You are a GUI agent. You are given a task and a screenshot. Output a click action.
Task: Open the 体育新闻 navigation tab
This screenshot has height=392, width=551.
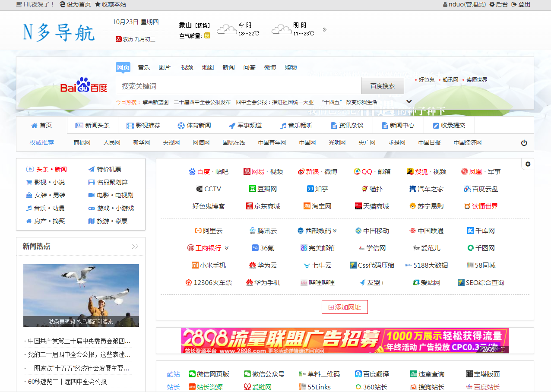click(x=194, y=125)
